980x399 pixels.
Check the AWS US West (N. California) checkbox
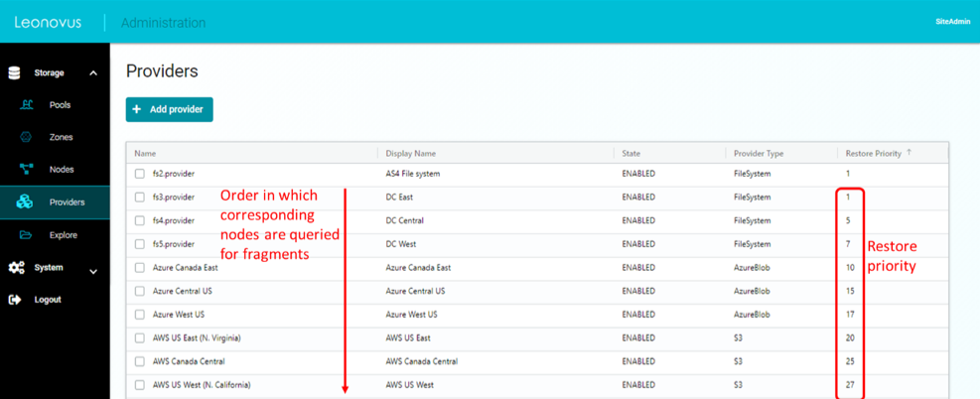tap(140, 385)
